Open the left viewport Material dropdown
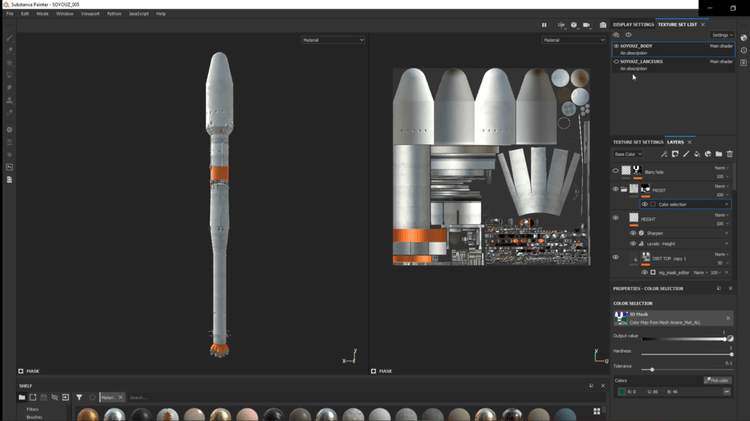Image resolution: width=750 pixels, height=421 pixels. point(333,40)
